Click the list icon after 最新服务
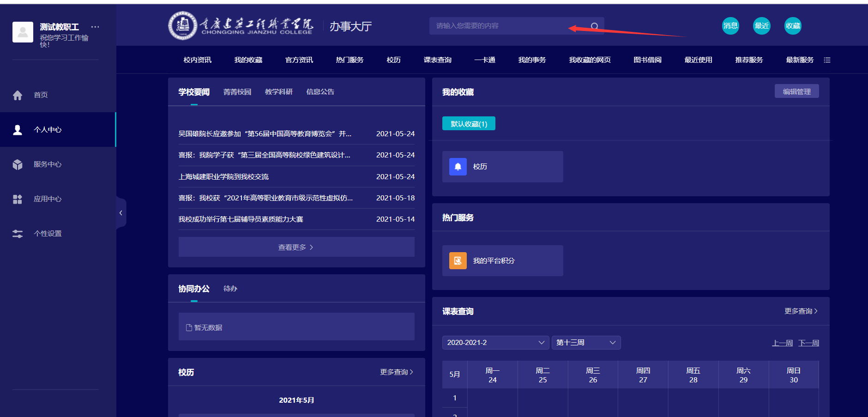The height and width of the screenshot is (417, 868). coord(827,60)
